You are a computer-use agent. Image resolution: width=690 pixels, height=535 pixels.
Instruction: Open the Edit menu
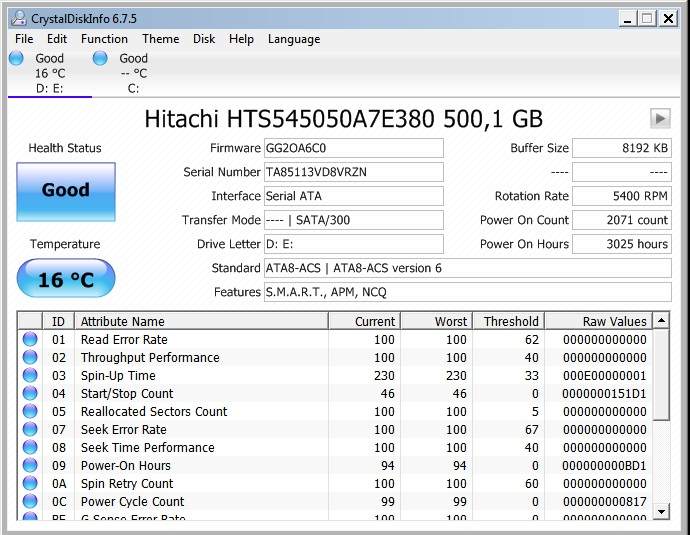(57, 39)
